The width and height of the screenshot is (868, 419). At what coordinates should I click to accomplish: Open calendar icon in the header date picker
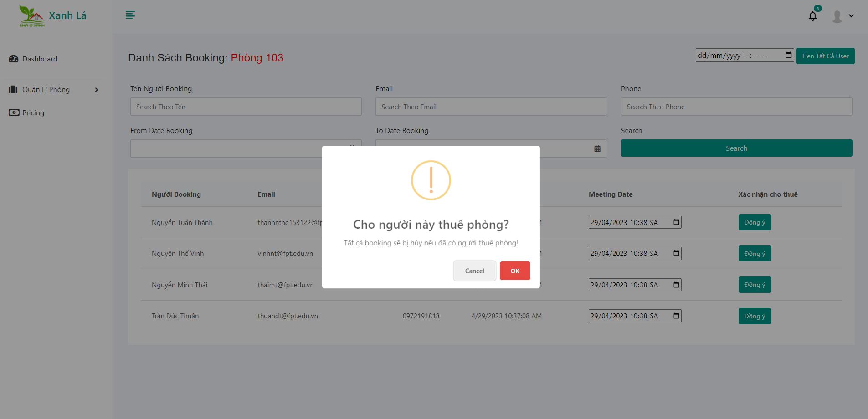pos(788,55)
